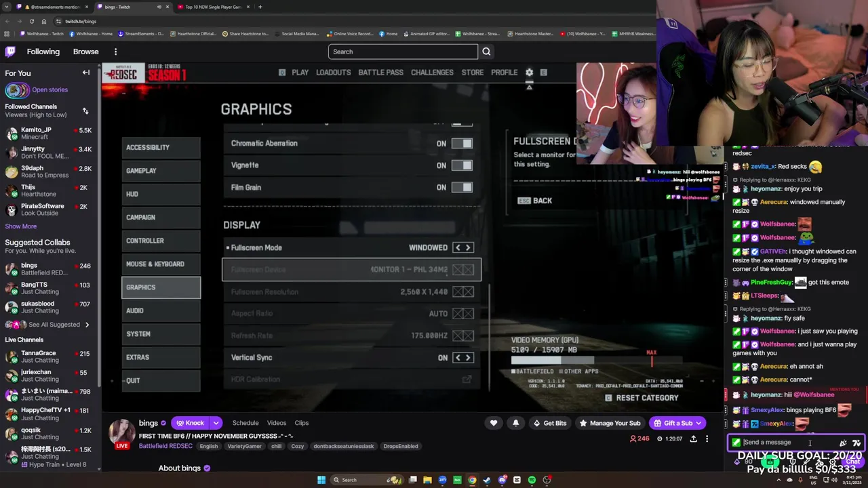Image resolution: width=868 pixels, height=488 pixels.
Task: Select the GRAPHICS settings category
Action: click(161, 287)
